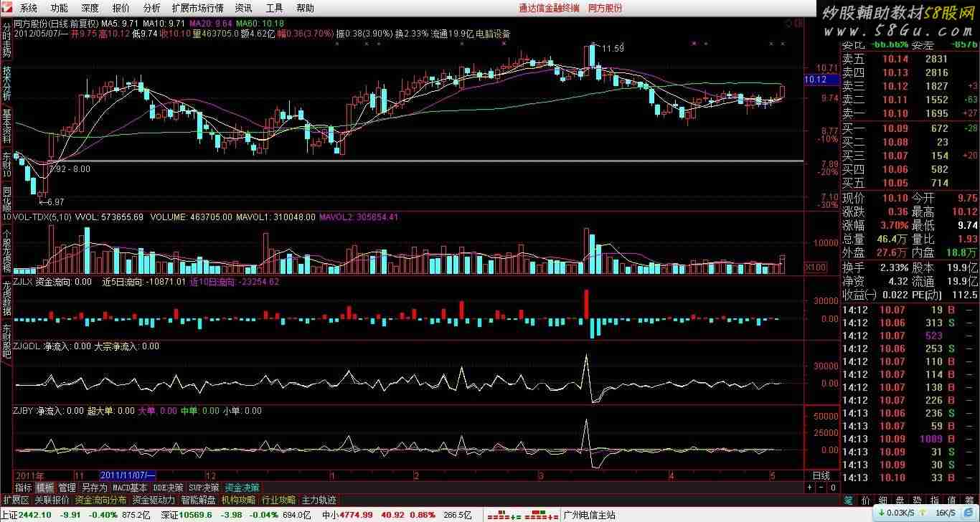
Task: Open 东财股吧 sidebar tab
Action: 6,341
